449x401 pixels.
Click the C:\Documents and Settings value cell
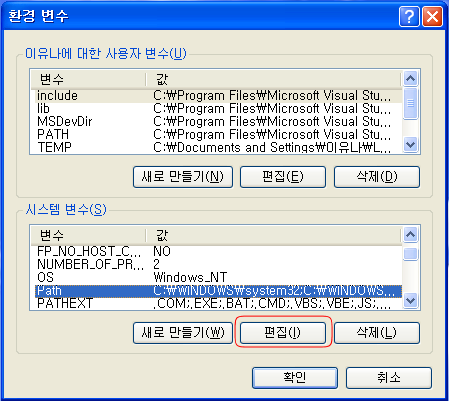pyautogui.click(x=272, y=147)
